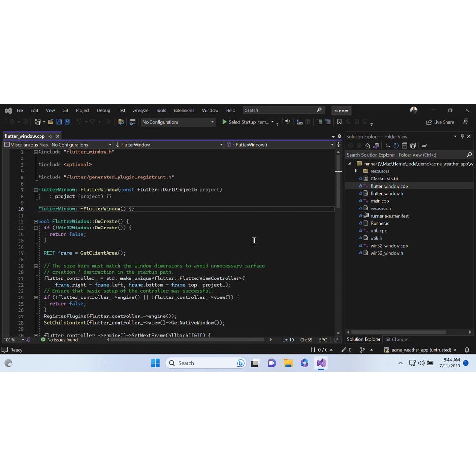Open main.cpp in Solution Explorer
476x476 pixels.
coord(379,201)
